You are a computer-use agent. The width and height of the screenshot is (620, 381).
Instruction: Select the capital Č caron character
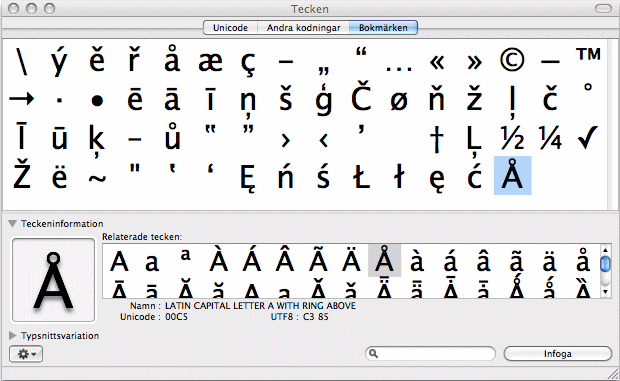361,96
